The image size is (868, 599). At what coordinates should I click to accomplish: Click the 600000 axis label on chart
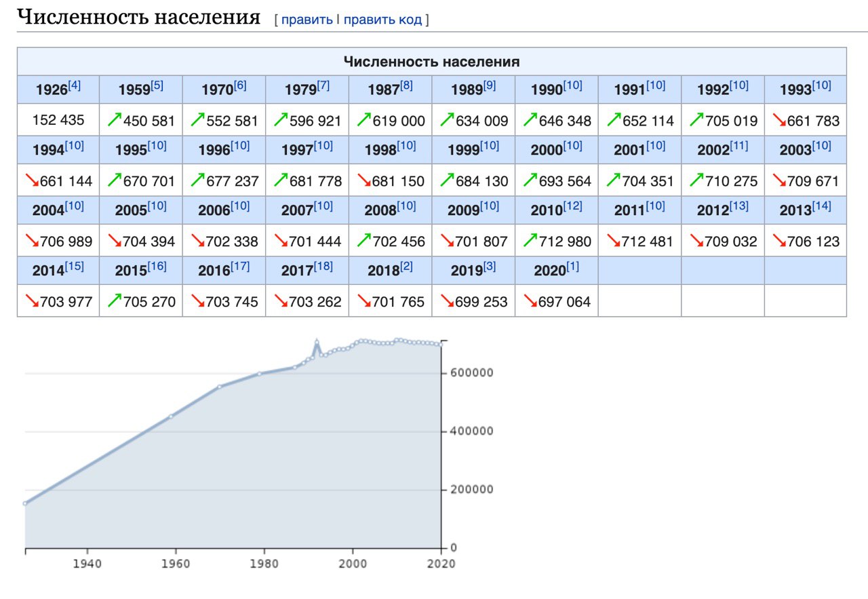tap(471, 373)
